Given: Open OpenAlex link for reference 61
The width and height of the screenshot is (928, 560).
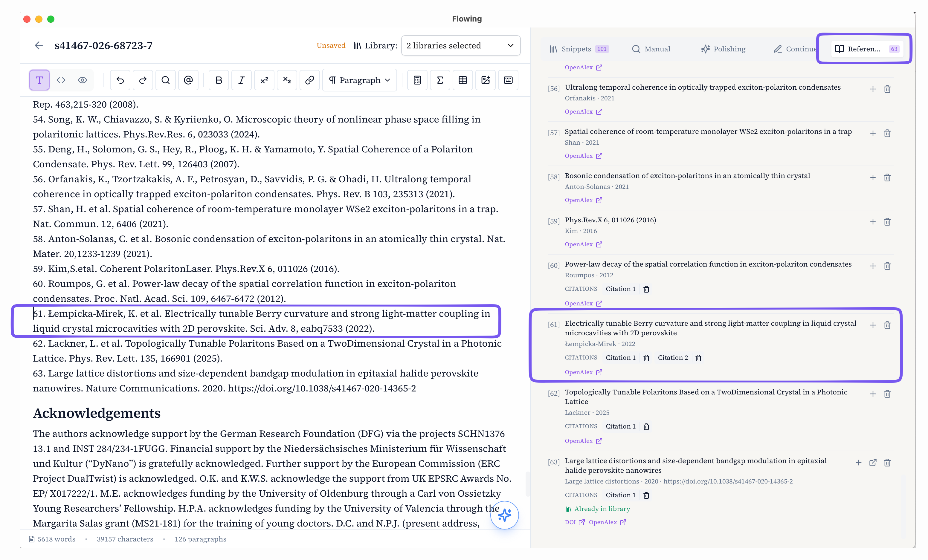Looking at the screenshot, I should click(x=583, y=372).
